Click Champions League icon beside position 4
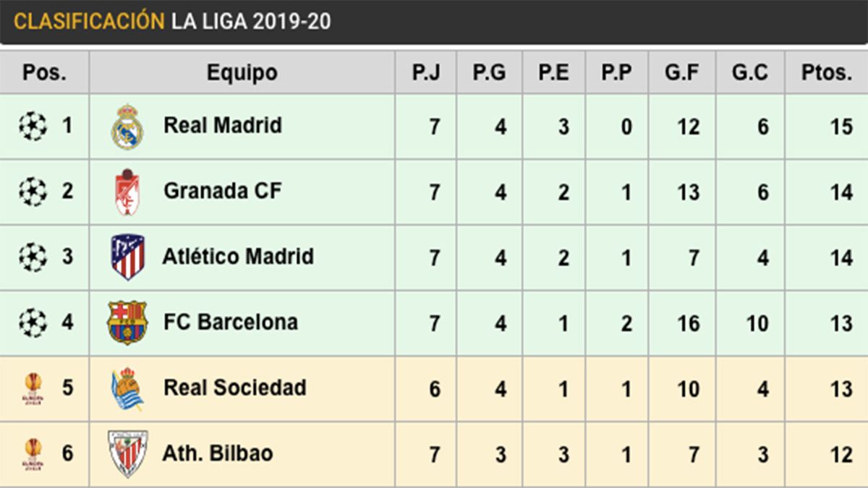The height and width of the screenshot is (488, 868). 33,322
